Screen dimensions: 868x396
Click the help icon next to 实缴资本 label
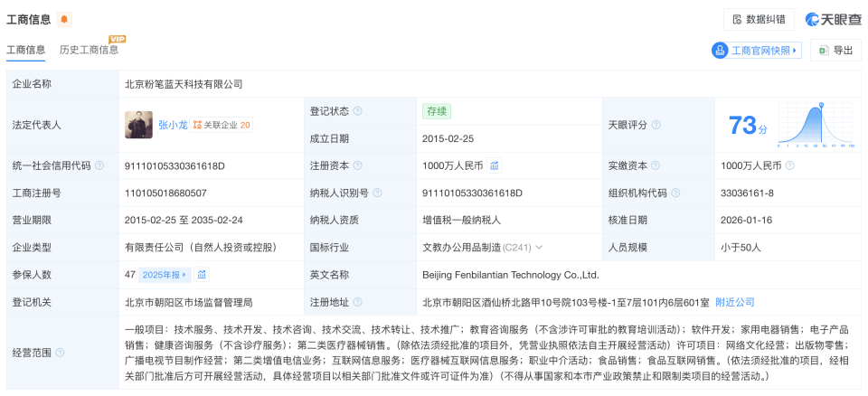(656, 165)
